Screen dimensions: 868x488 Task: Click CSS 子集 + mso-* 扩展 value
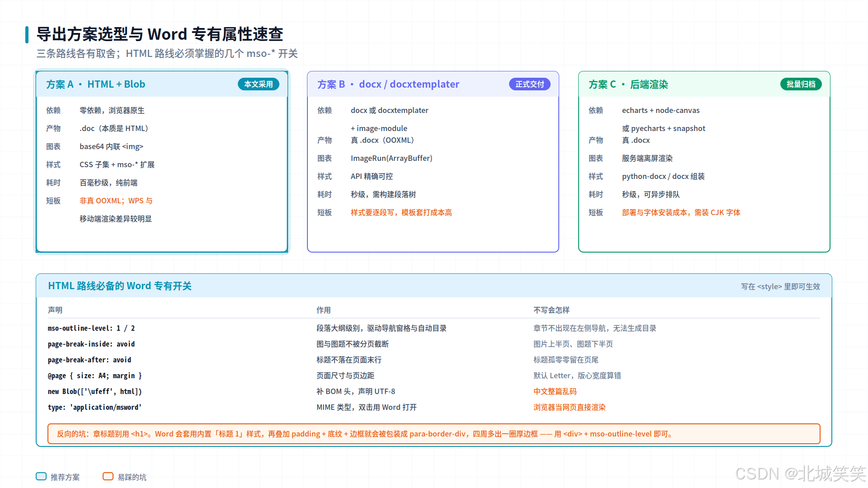click(117, 164)
